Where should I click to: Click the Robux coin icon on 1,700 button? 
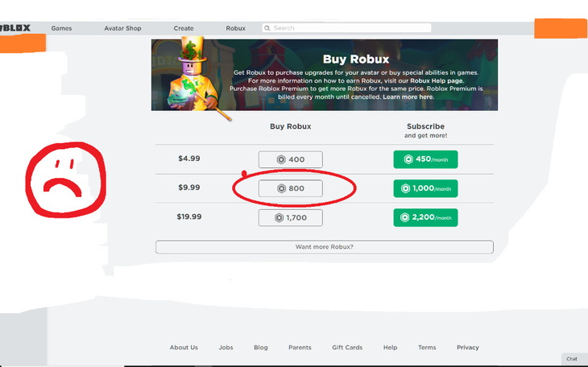[x=279, y=218]
